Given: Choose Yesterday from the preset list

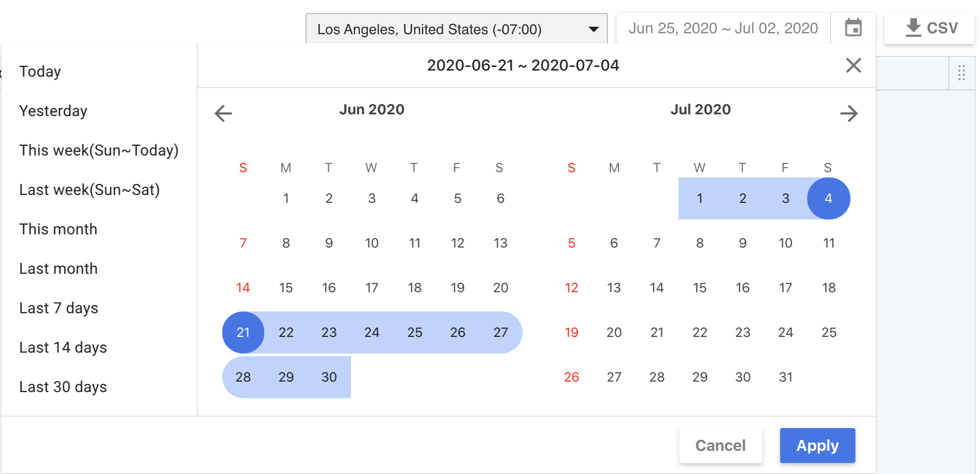Looking at the screenshot, I should 53,111.
